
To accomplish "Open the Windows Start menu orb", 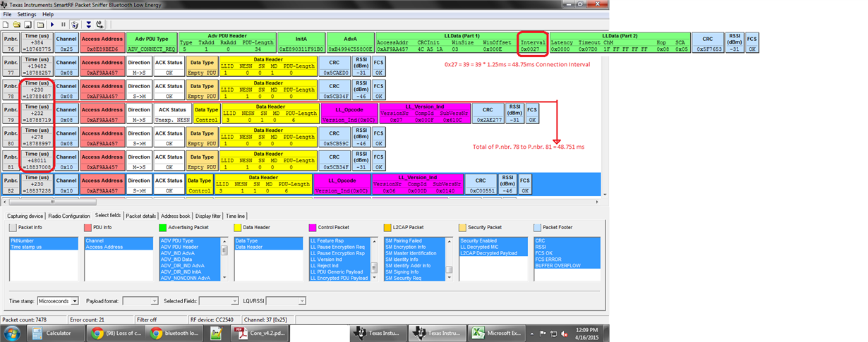I will [x=12, y=333].
